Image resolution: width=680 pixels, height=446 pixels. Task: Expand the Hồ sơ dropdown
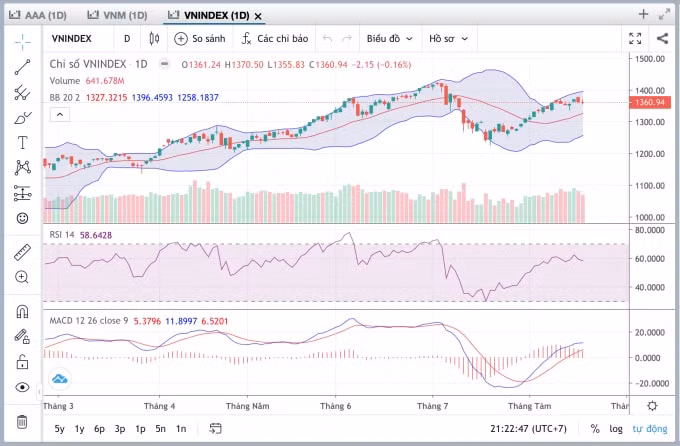coord(448,39)
